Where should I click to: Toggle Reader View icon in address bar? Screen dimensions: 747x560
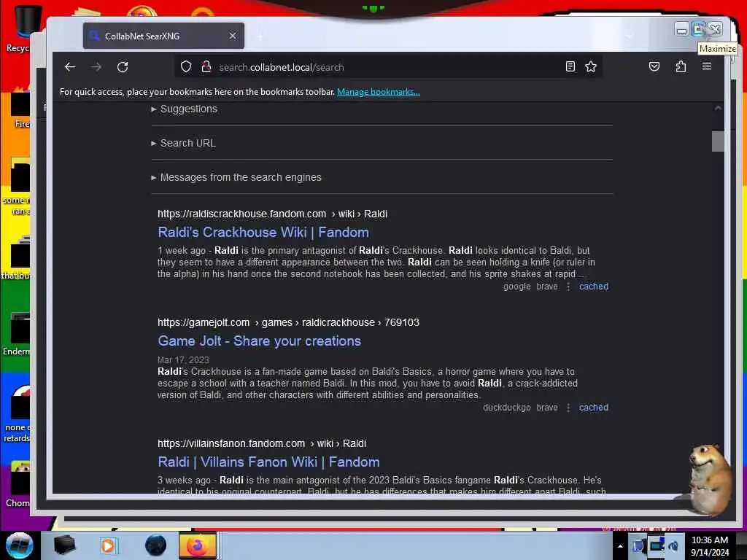click(x=570, y=66)
